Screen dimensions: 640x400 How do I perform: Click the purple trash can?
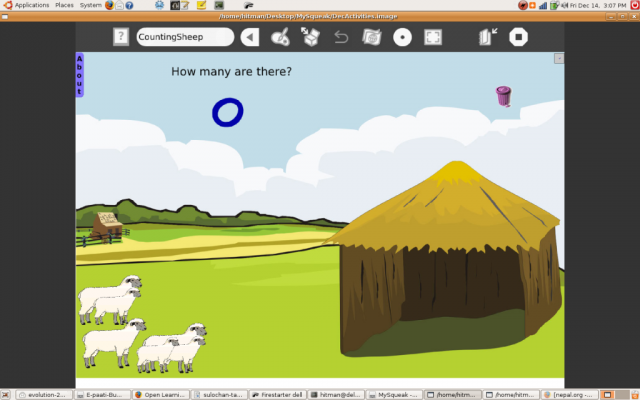pos(503,96)
